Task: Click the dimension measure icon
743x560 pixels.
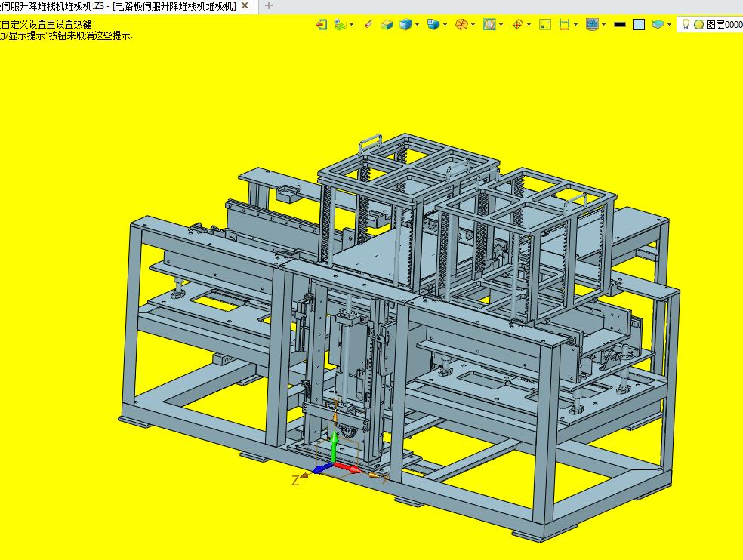Action: pos(564,25)
